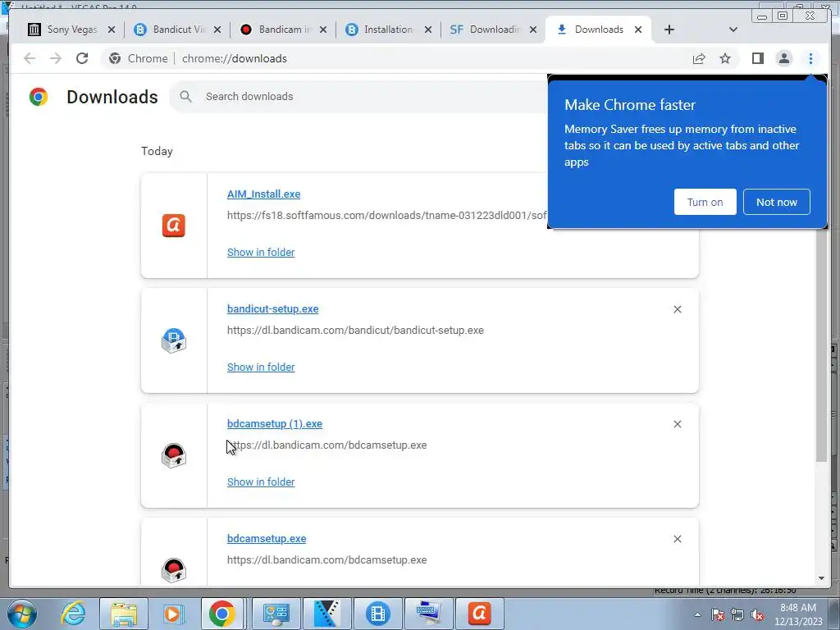Open a new tab with plus button
The width and height of the screenshot is (840, 630).
[669, 30]
